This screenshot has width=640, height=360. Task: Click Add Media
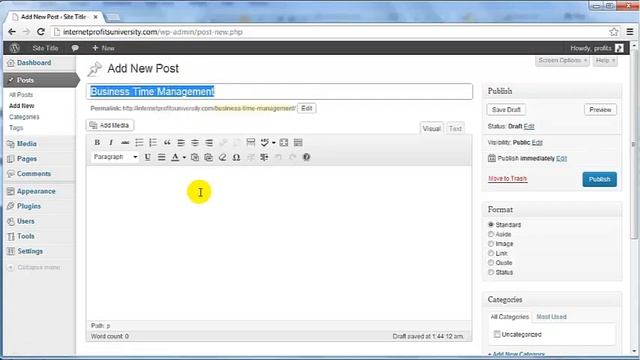click(110, 125)
